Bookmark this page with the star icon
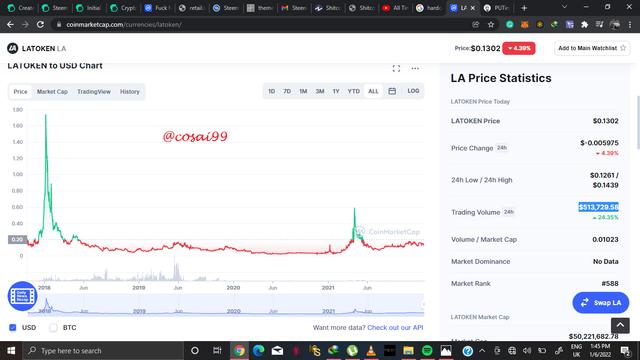640x360 pixels. (491, 24)
